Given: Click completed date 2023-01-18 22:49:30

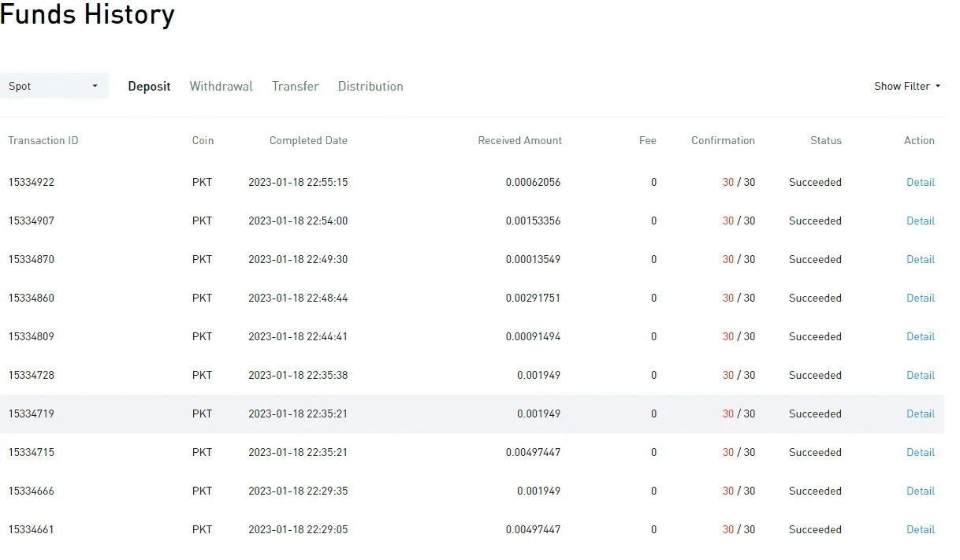Looking at the screenshot, I should click(x=298, y=259).
